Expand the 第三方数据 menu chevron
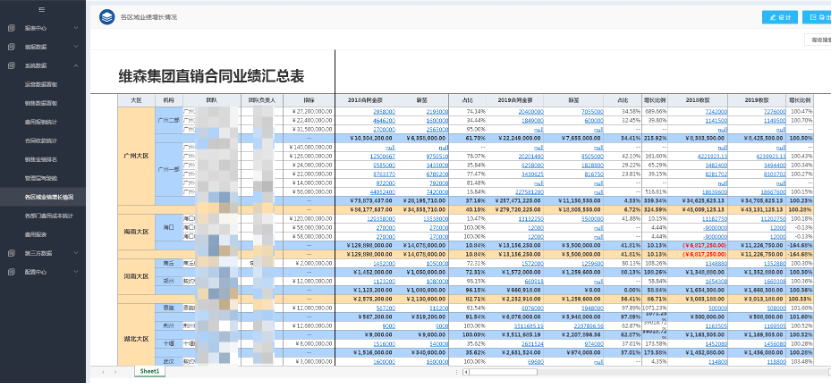The width and height of the screenshot is (832, 384). pyautogui.click(x=76, y=253)
